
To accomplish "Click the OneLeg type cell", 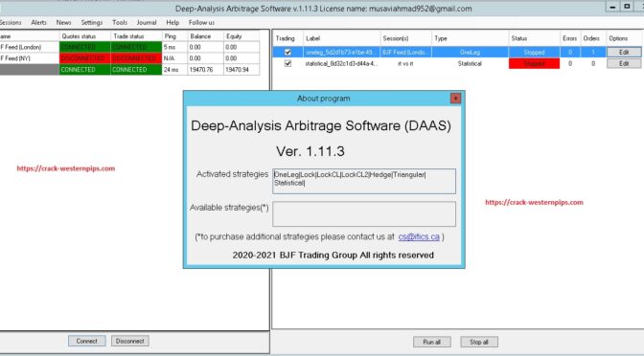I will [470, 52].
